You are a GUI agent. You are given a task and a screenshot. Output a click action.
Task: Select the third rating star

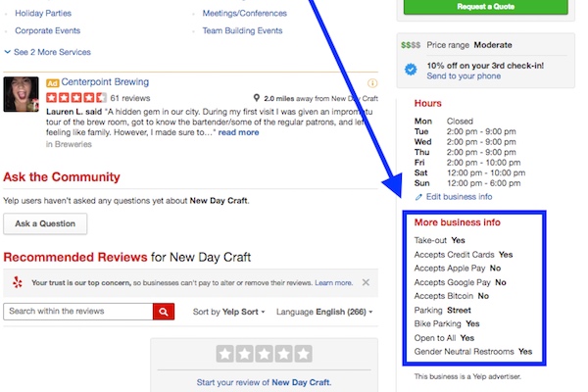264,354
